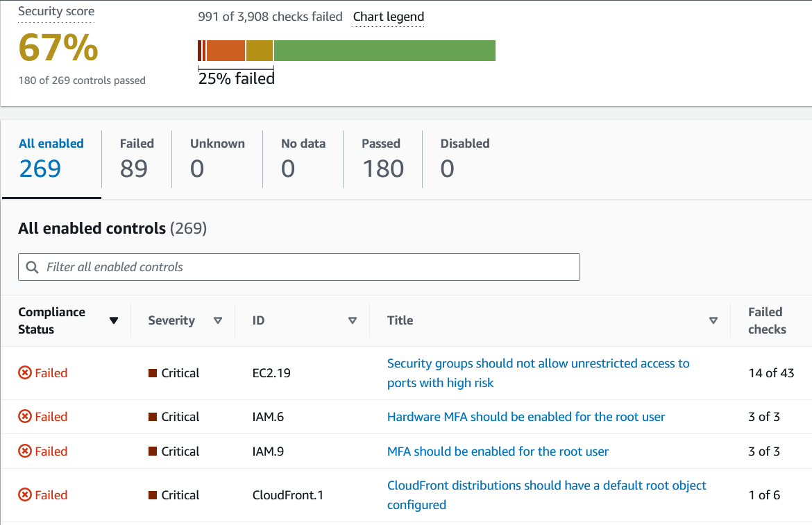Screen dimensions: 812x525
Task: Click the security score progress bar
Action: click(346, 50)
